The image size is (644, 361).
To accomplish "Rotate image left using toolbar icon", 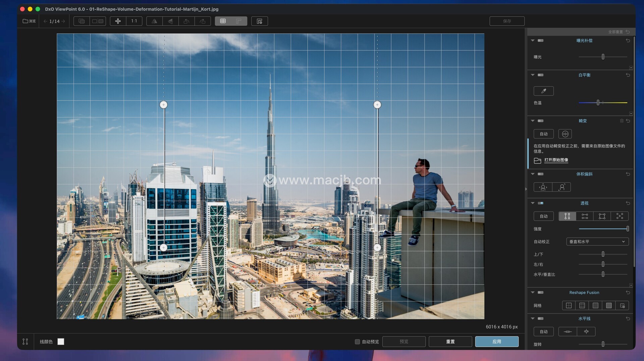I will click(186, 21).
